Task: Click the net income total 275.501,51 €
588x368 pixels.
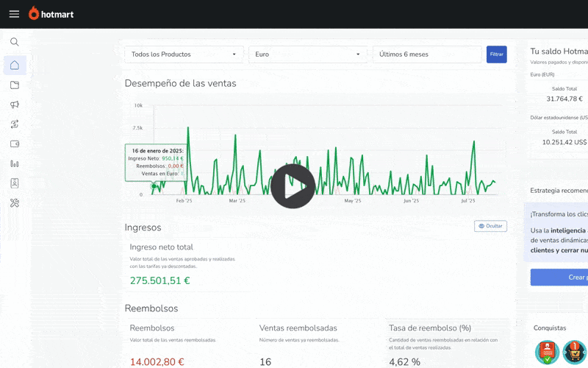Action: 160,280
